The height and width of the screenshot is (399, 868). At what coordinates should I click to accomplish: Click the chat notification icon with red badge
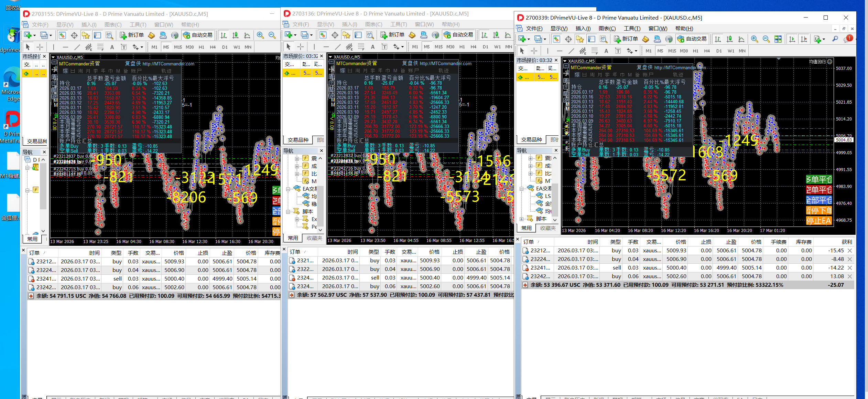pos(847,39)
